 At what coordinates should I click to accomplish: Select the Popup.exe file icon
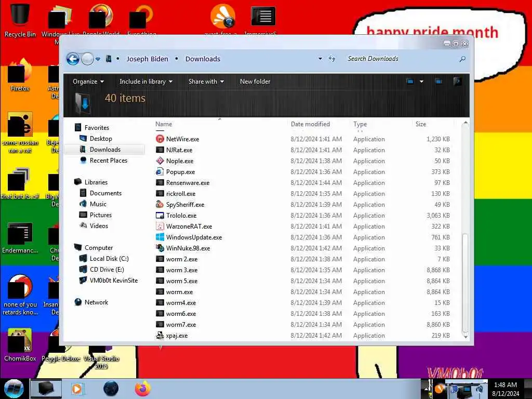point(160,171)
